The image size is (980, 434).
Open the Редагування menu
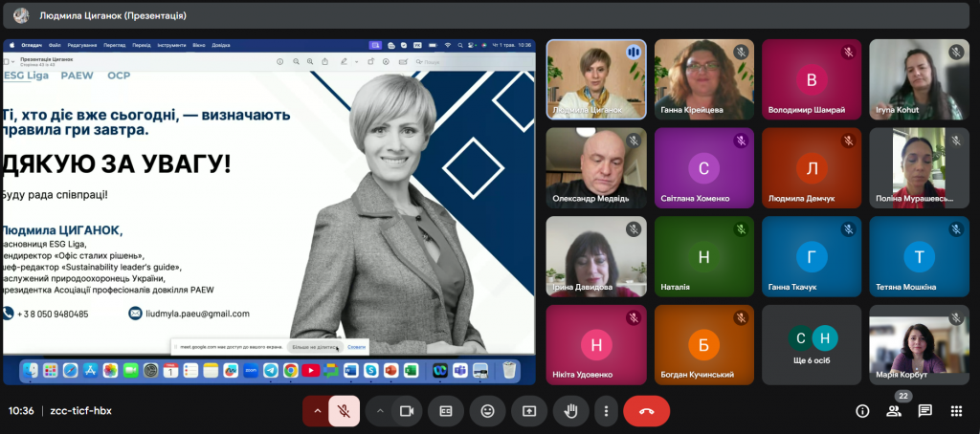(x=82, y=45)
